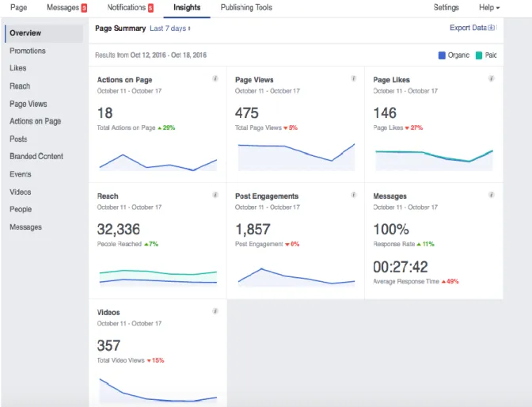The height and width of the screenshot is (407, 532).
Task: Open Reach section in sidebar
Action: (20, 86)
